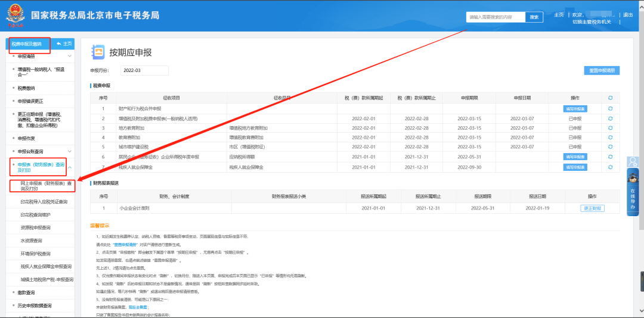Click the 温馨提示 heading
The width and height of the screenshot is (644, 318).
[x=100, y=226]
